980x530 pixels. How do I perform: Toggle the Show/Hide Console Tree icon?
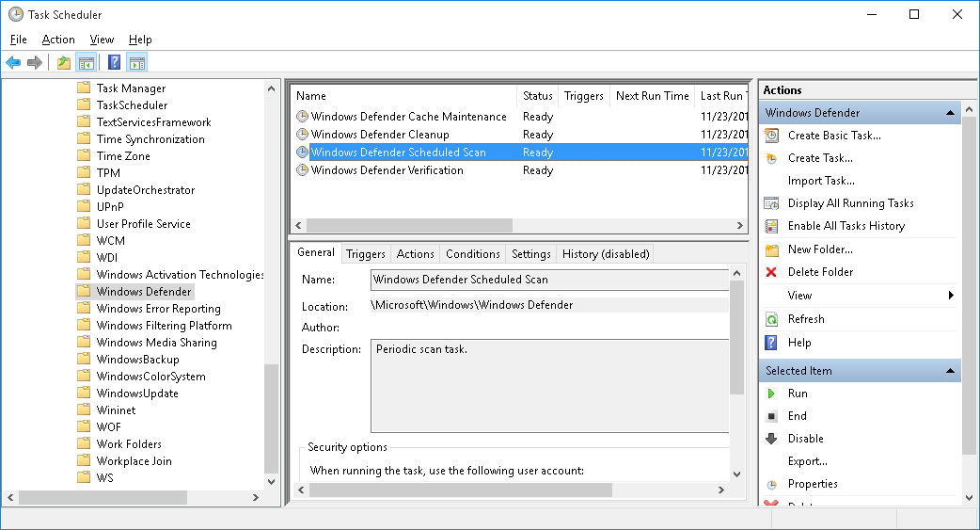click(x=87, y=62)
